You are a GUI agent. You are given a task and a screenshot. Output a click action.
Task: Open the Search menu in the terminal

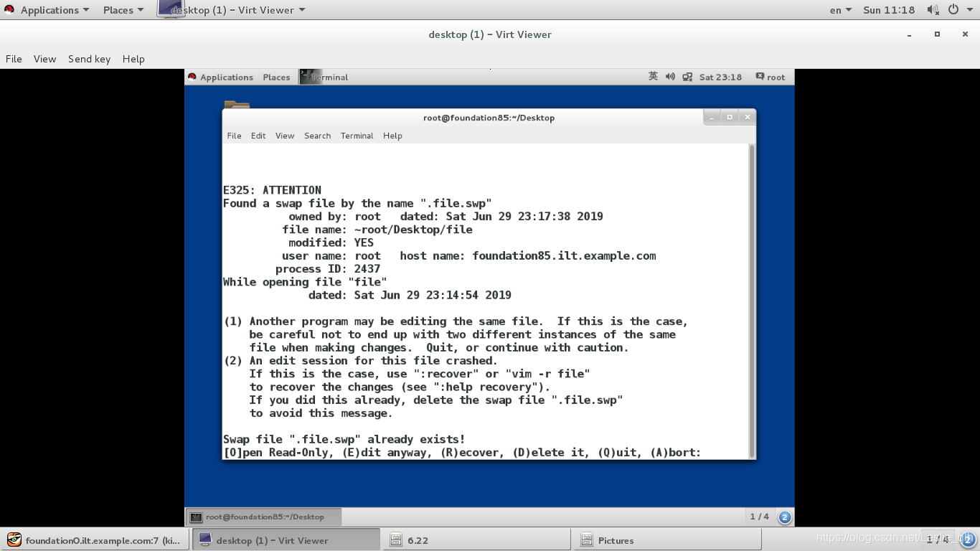317,136
